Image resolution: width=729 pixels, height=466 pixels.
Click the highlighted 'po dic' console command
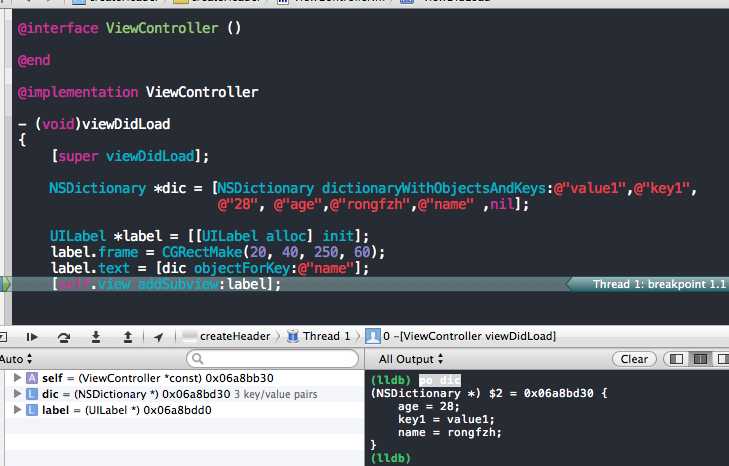pyautogui.click(x=440, y=380)
